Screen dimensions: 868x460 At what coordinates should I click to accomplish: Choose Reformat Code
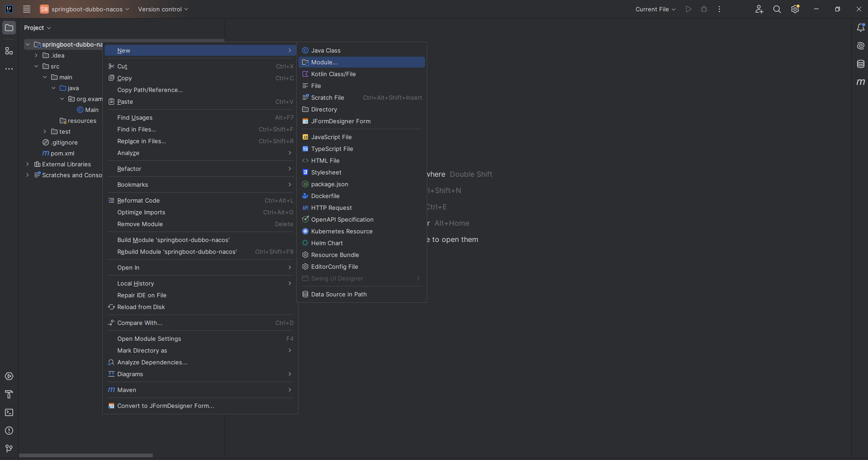coord(200,200)
